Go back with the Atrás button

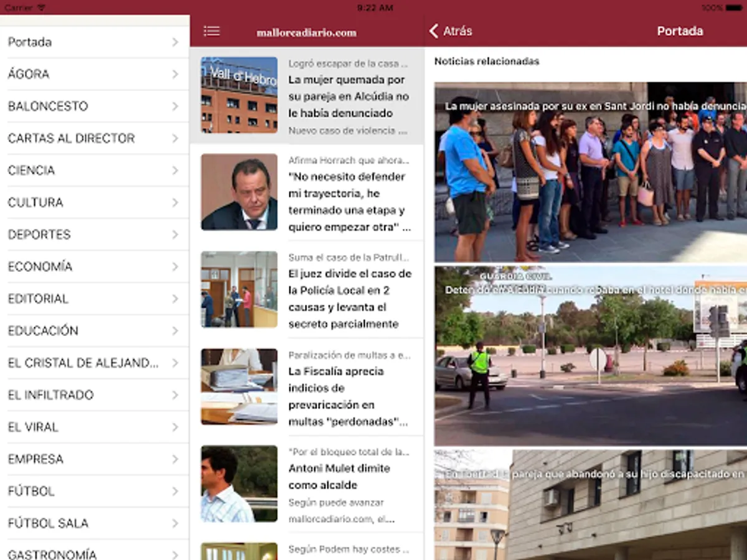(451, 31)
